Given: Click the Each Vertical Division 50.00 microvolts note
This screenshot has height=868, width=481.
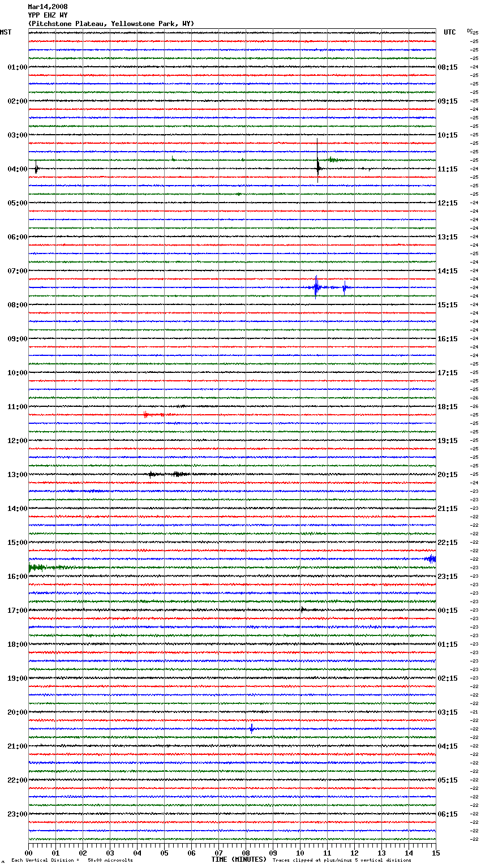Looking at the screenshot, I should pos(72,861).
